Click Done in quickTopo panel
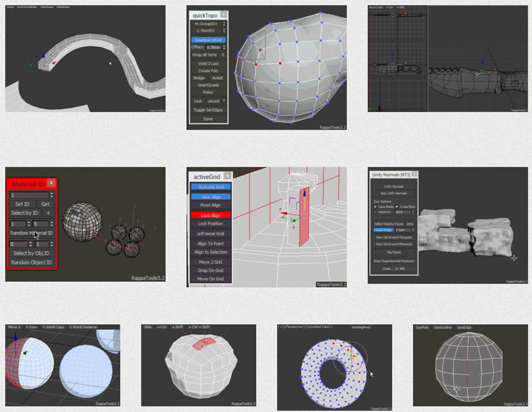 (208, 119)
